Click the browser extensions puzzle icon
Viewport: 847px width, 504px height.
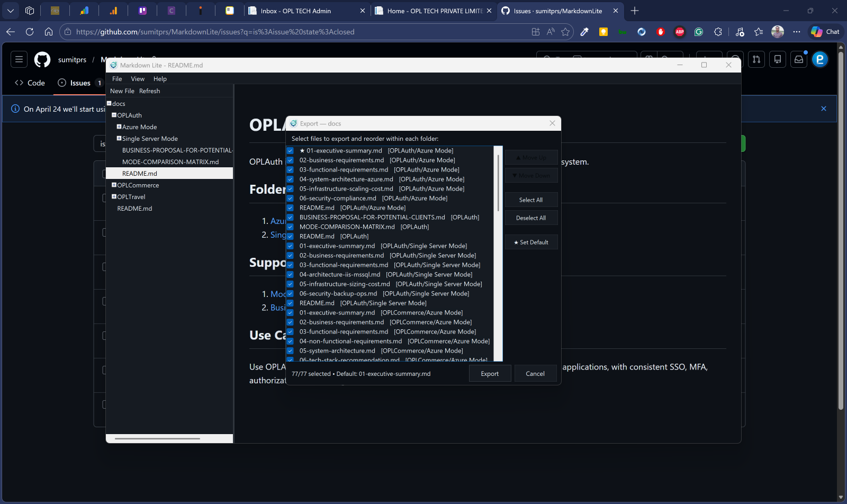(x=718, y=32)
